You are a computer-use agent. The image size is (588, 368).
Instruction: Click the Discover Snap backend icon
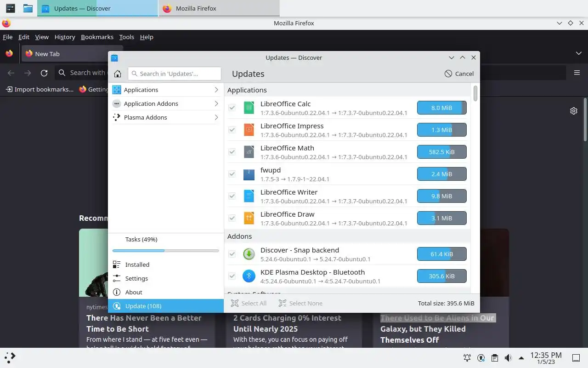click(x=249, y=254)
